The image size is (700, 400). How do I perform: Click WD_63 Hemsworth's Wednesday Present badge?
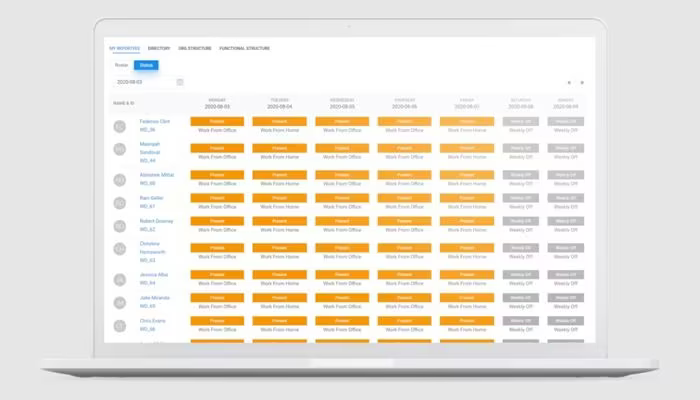tap(342, 248)
